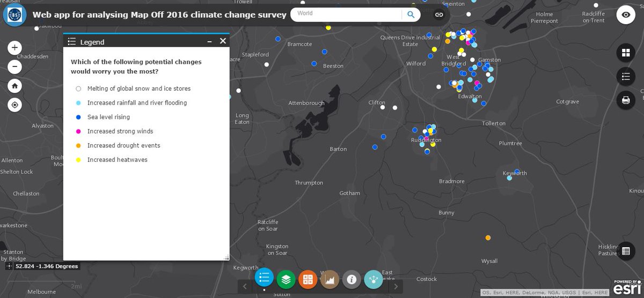The width and height of the screenshot is (644, 298).
Task: Click the orange survey point near Wysall
Action: 488,237
